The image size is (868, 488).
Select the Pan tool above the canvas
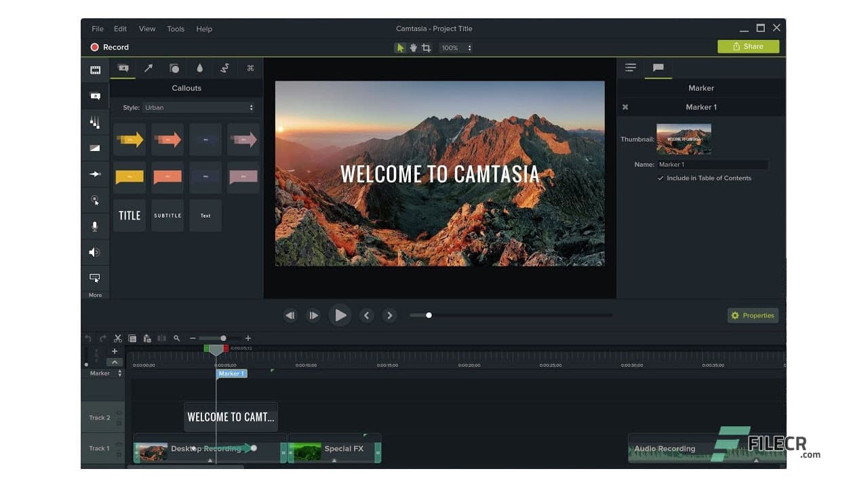click(x=413, y=47)
